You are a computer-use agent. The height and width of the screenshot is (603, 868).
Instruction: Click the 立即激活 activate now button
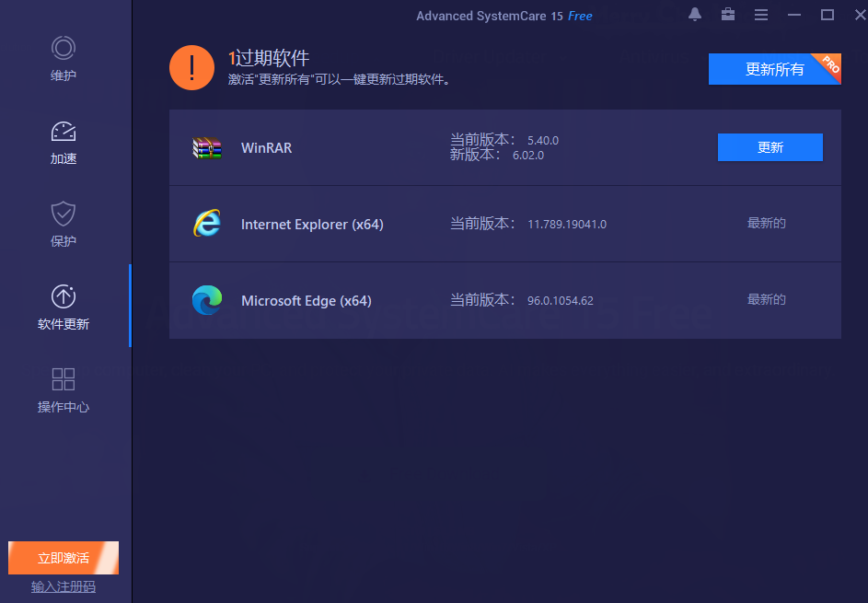pyautogui.click(x=64, y=558)
